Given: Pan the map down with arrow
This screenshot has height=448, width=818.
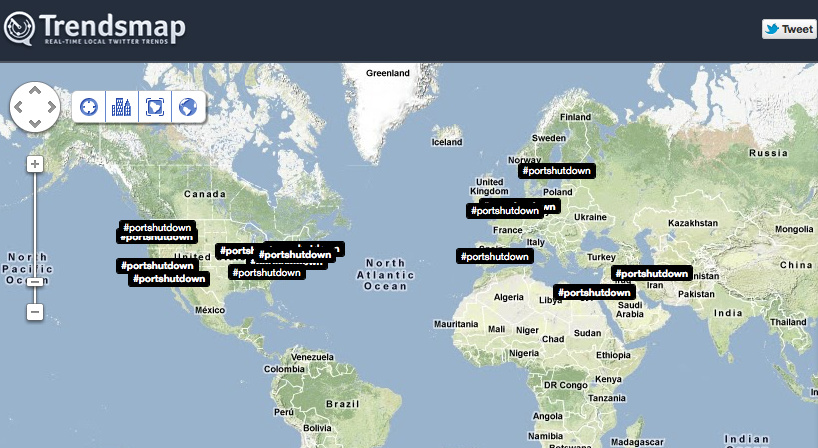Looking at the screenshot, I should (35, 124).
